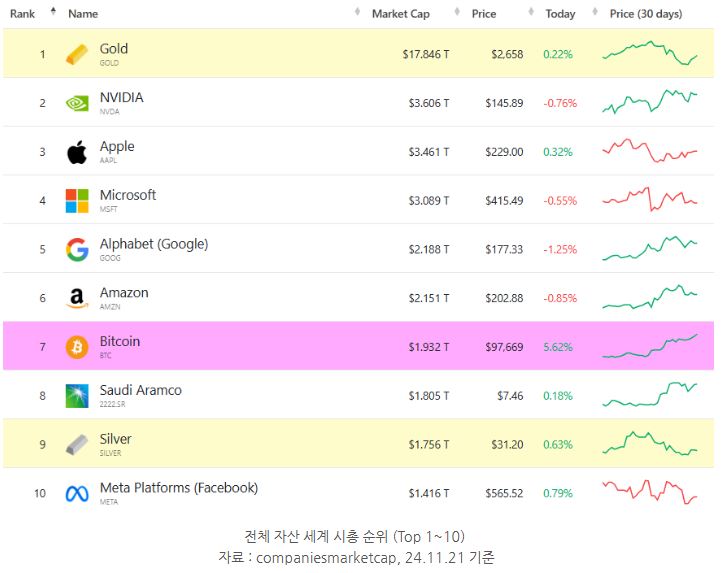The height and width of the screenshot is (573, 721).
Task: Open the Bitcoin asset link
Action: click(x=120, y=341)
